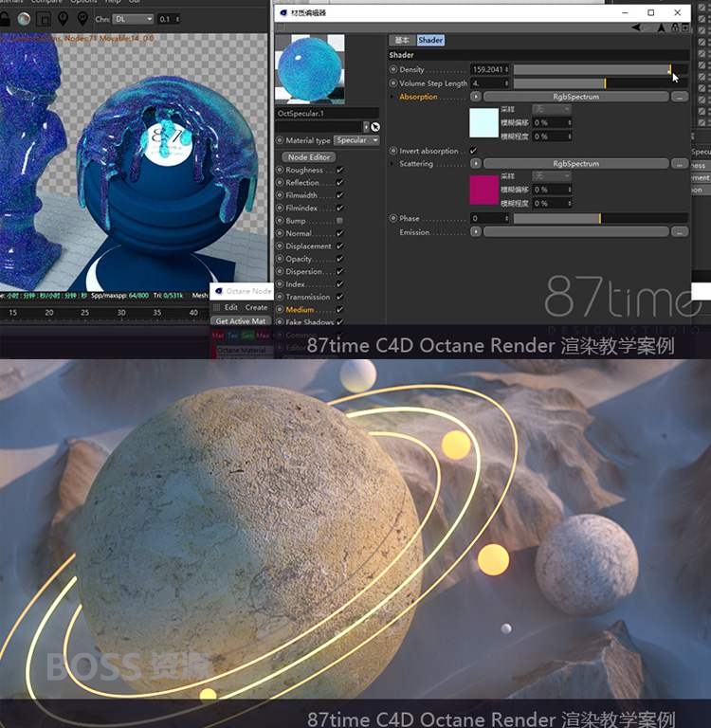Open the Chn DL channel dropdown

134,19
